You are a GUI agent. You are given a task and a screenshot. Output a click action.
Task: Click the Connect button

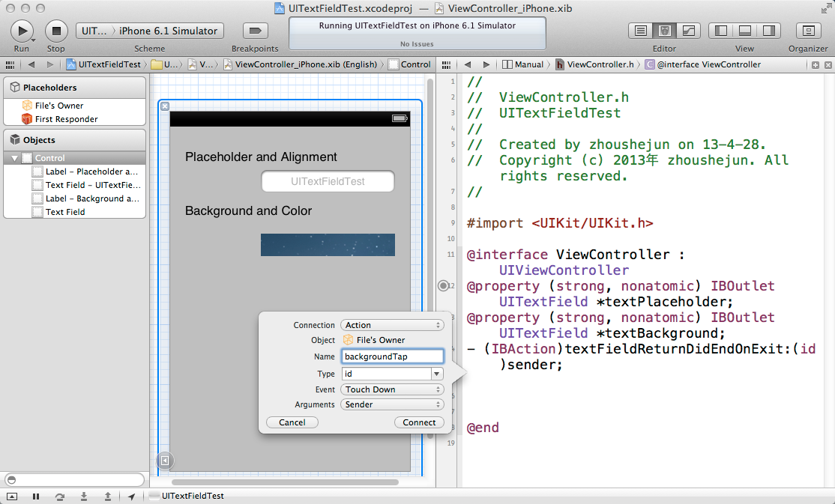[x=419, y=422]
